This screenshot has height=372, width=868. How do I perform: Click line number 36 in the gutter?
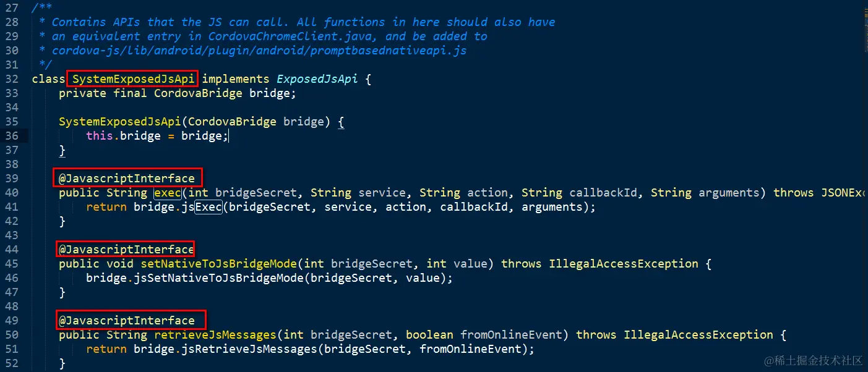[12, 136]
